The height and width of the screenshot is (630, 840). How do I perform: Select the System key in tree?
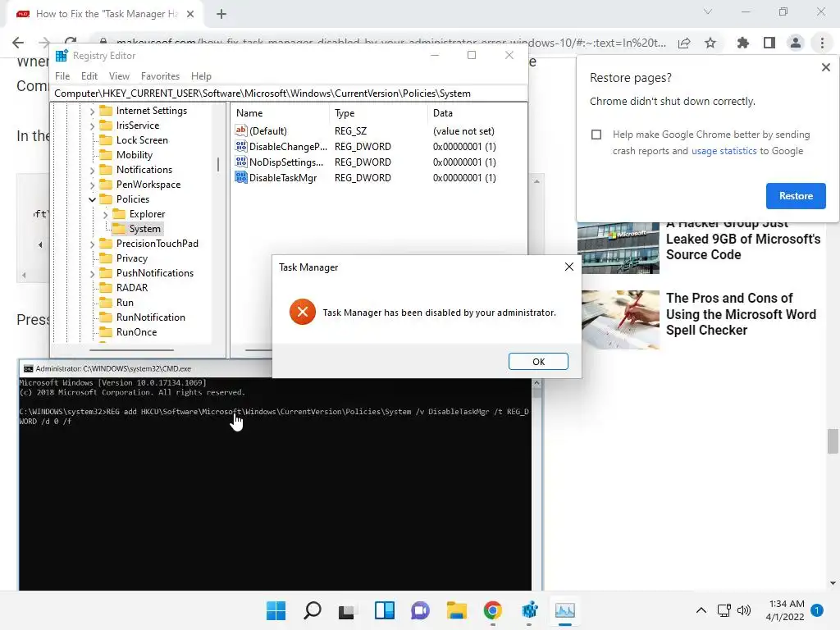click(x=144, y=229)
